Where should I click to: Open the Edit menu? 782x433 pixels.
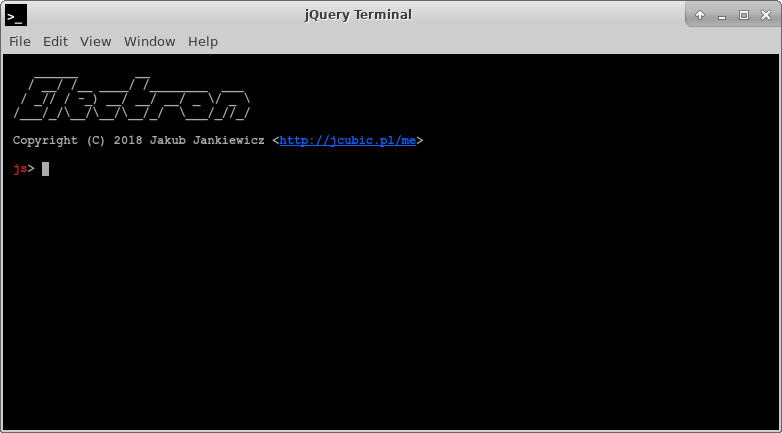click(55, 41)
